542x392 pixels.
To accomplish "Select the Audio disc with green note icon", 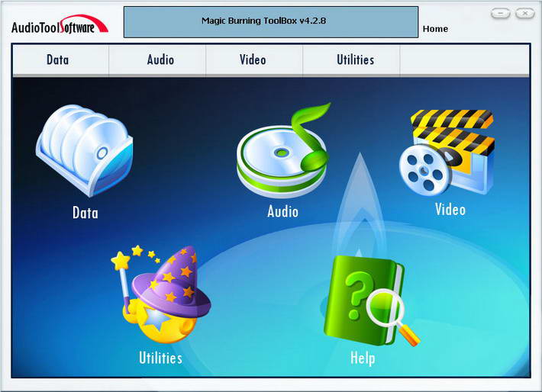I will tap(283, 150).
